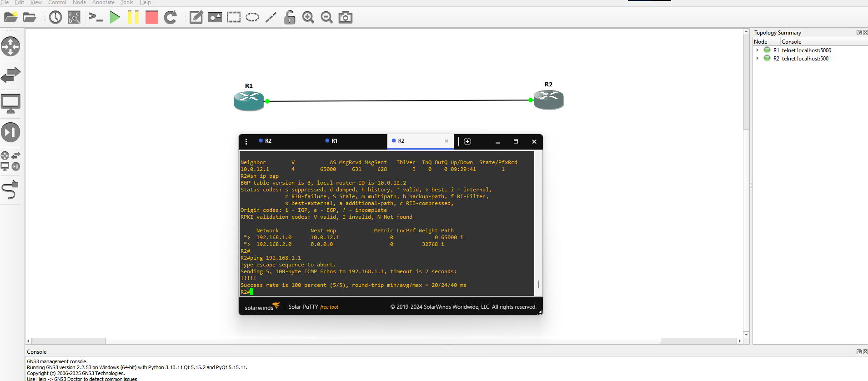The height and width of the screenshot is (381, 868).
Task: Add new session tab in Solar-PuTTY
Action: tap(467, 141)
